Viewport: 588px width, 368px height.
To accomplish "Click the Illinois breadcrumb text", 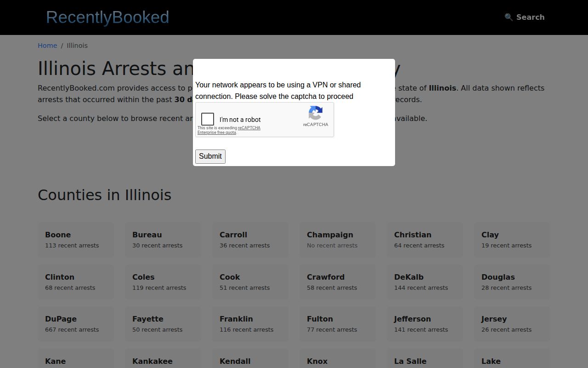I will click(77, 46).
